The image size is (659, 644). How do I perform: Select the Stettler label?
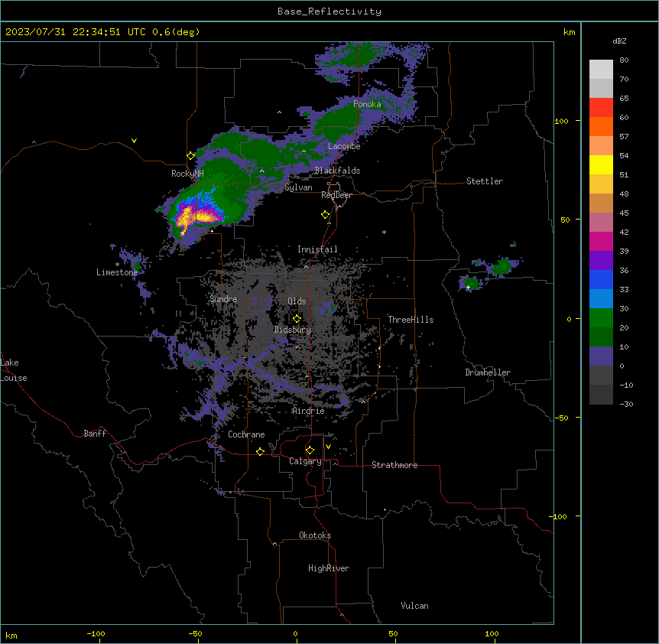485,181
